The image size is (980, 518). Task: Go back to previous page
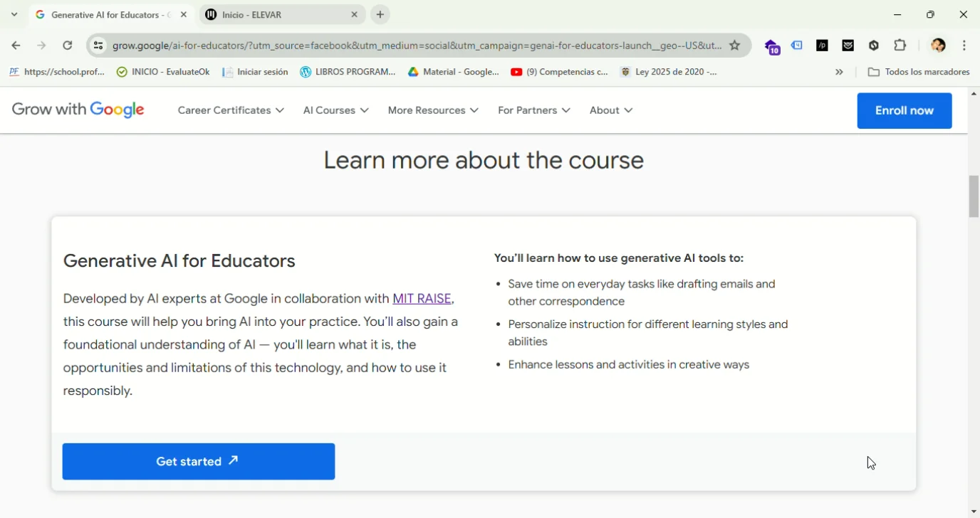(x=16, y=46)
